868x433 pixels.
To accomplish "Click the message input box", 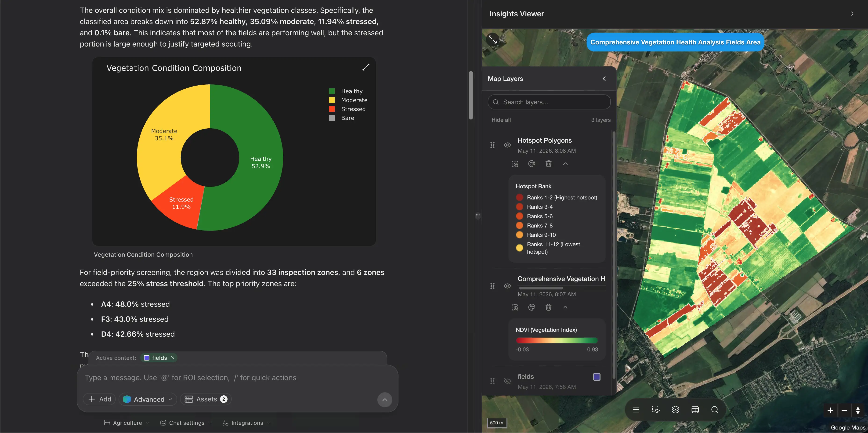I will [x=237, y=378].
